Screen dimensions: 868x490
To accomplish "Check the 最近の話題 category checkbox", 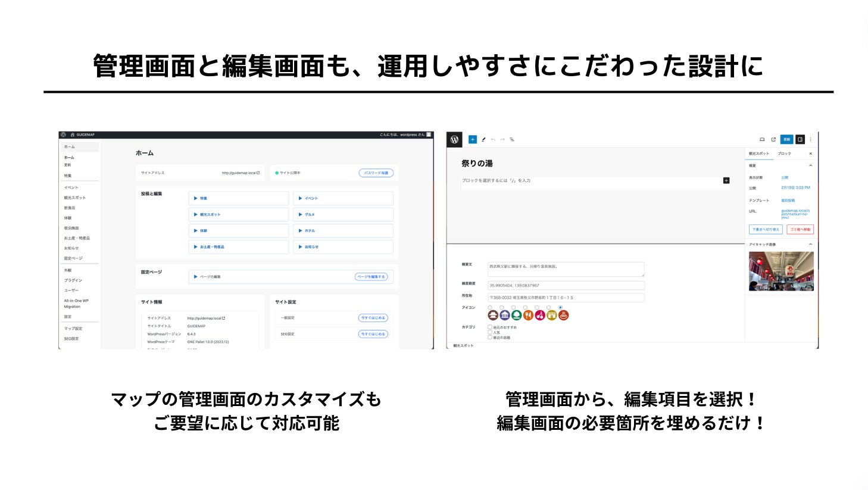I will (490, 338).
